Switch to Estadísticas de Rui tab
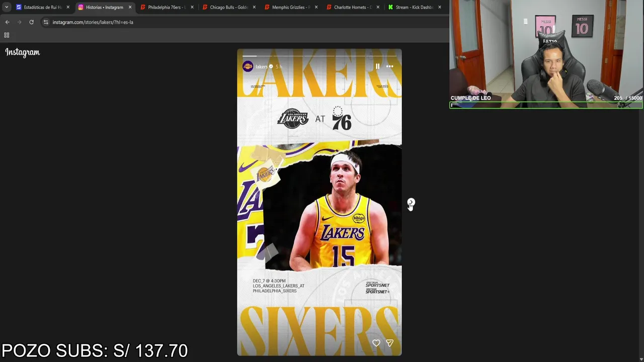644x362 pixels. 42,7
